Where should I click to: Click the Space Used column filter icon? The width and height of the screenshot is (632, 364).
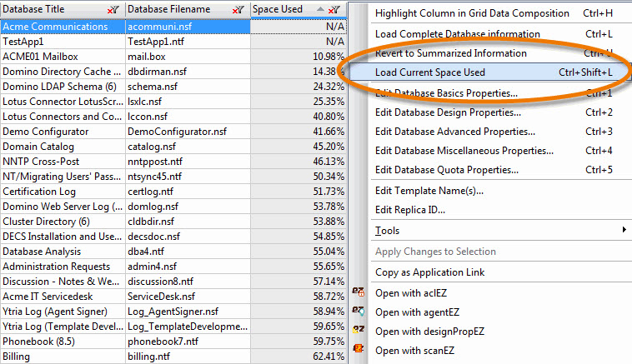(x=335, y=9)
